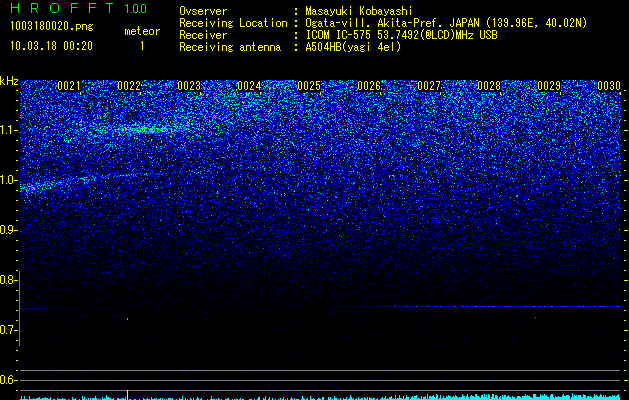This screenshot has height=400, width=629.
Task: Click Ogata-vill. Akita-Pref. JAPAN location text
Action: coord(446,23)
